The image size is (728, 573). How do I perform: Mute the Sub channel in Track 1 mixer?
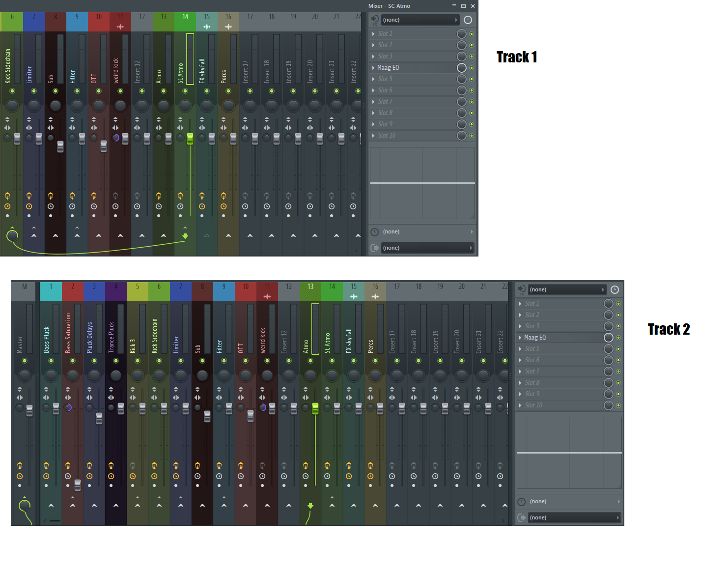click(x=56, y=91)
